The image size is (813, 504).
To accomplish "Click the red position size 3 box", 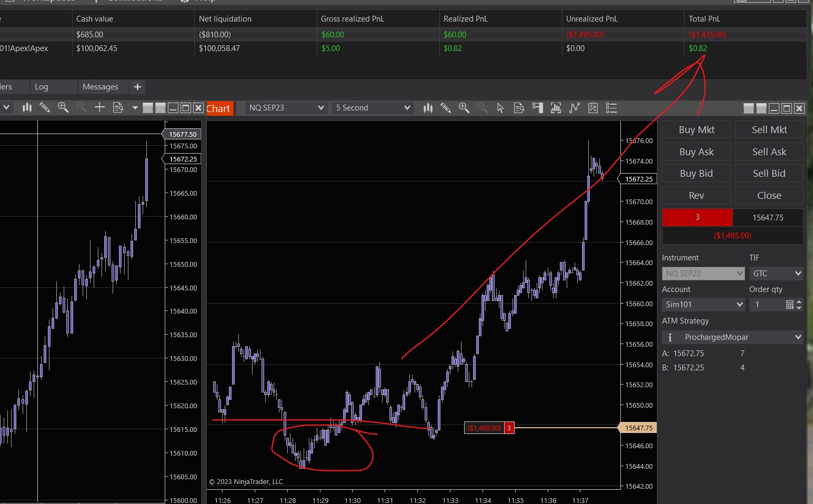I will (697, 217).
